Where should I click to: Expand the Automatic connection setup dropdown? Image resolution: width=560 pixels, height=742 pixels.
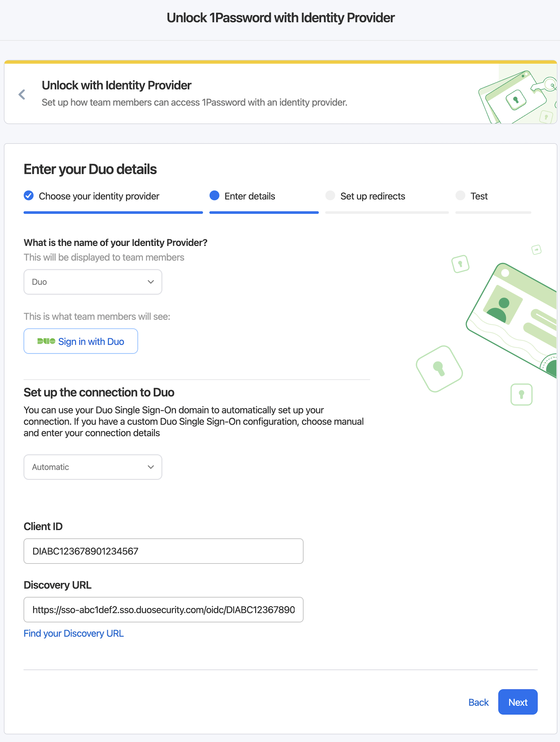pyautogui.click(x=93, y=467)
